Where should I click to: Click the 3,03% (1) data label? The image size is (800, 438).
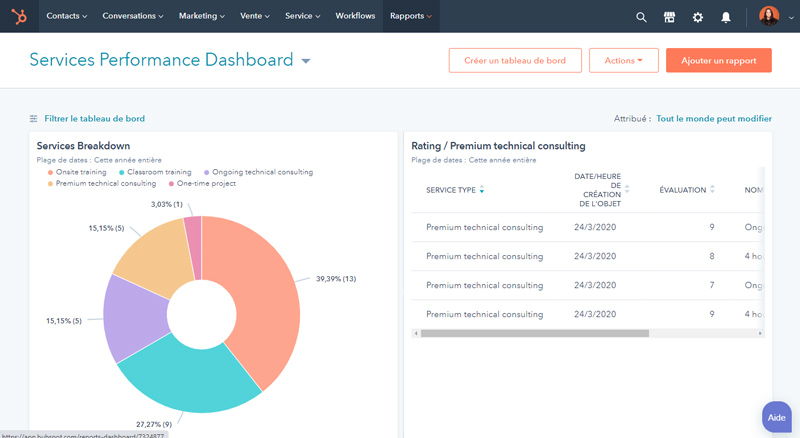pos(166,204)
